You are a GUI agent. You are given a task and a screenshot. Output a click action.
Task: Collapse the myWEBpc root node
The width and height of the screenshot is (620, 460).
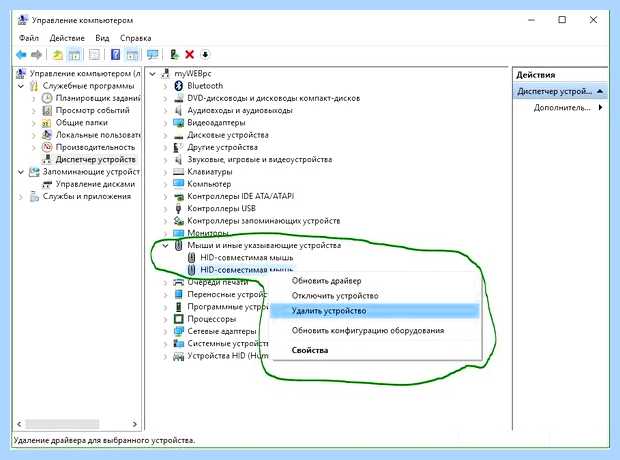153,74
